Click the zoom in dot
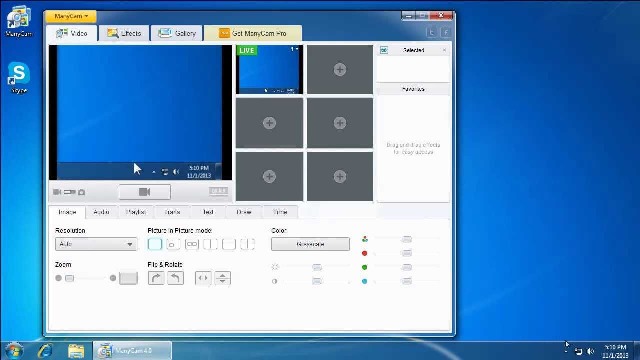The image size is (640, 360). 113,278
